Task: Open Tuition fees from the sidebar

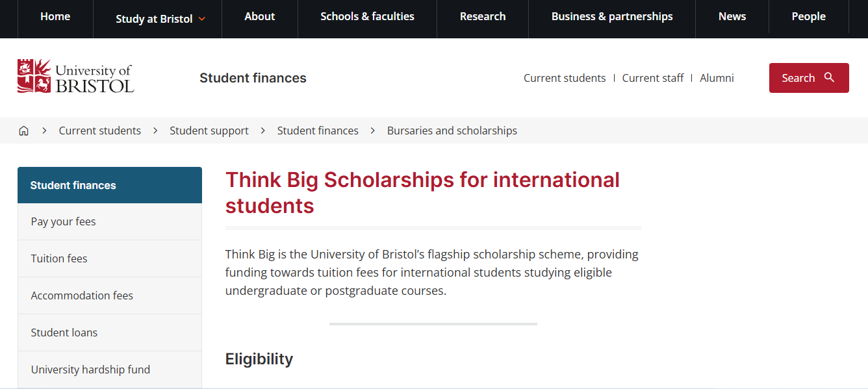Action: (x=59, y=258)
